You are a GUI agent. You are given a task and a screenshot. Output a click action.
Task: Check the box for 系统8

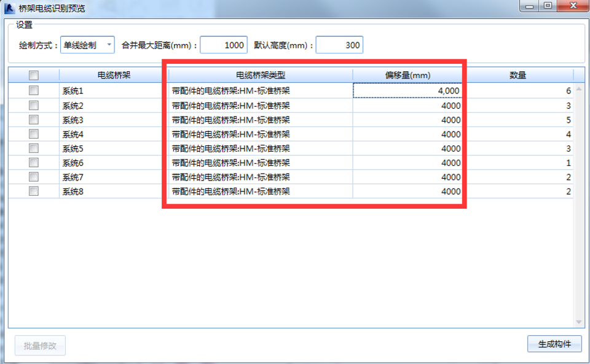click(33, 191)
